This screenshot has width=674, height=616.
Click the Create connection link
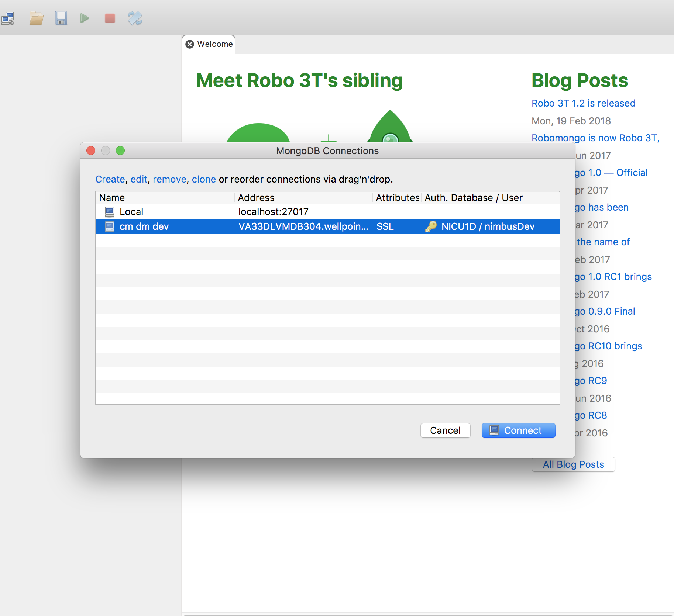(110, 179)
